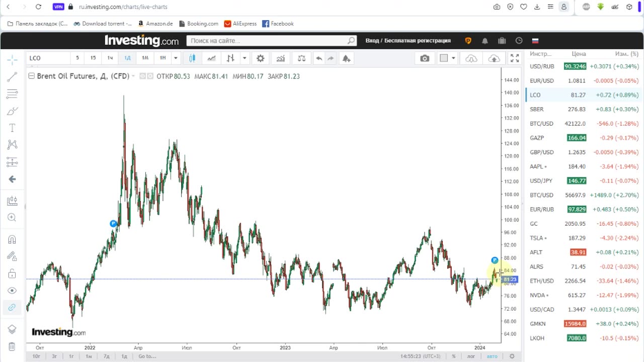The image size is (644, 362).
Task: Open the Brent Oil Futures title dropdown
Action: click(x=134, y=76)
